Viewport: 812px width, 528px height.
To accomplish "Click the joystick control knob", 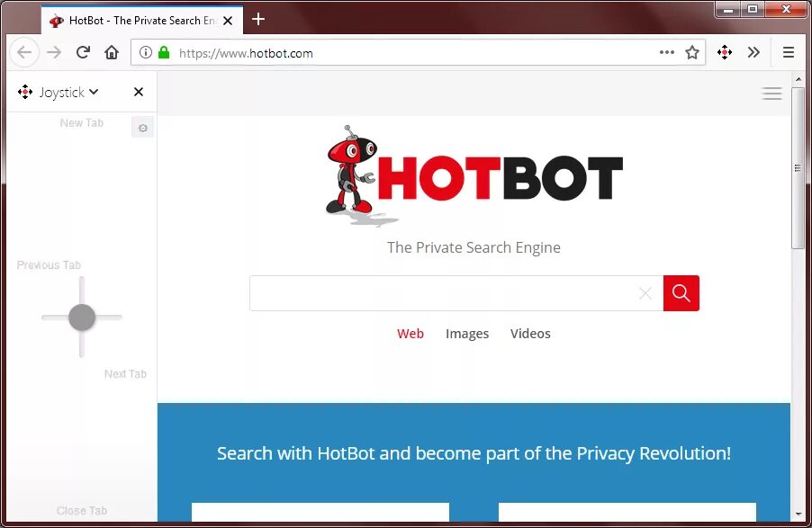I will point(81,317).
